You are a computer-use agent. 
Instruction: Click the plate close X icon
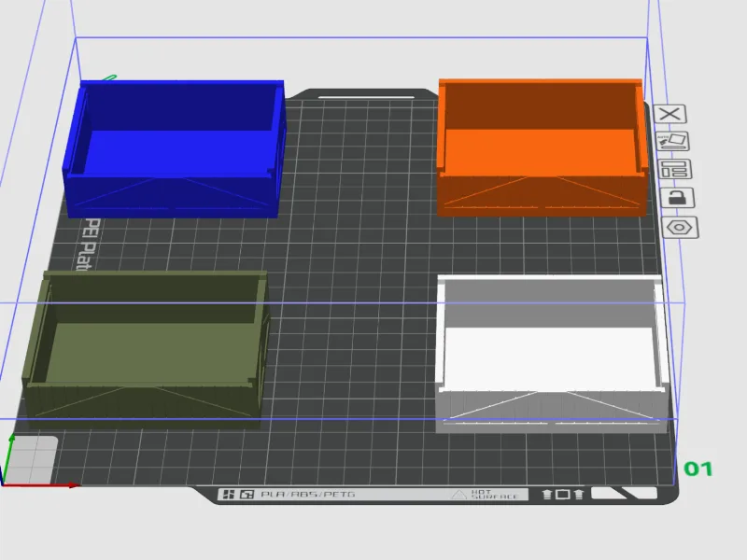670,114
